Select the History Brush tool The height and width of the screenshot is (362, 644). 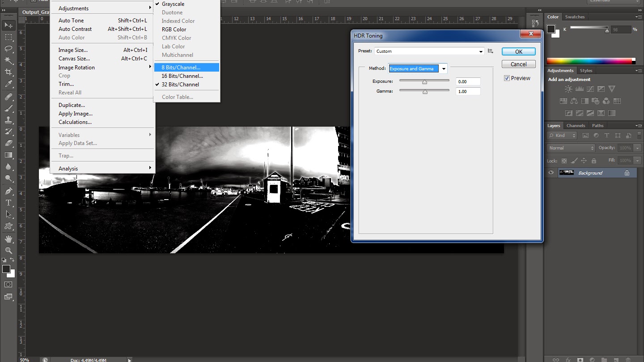tap(8, 132)
